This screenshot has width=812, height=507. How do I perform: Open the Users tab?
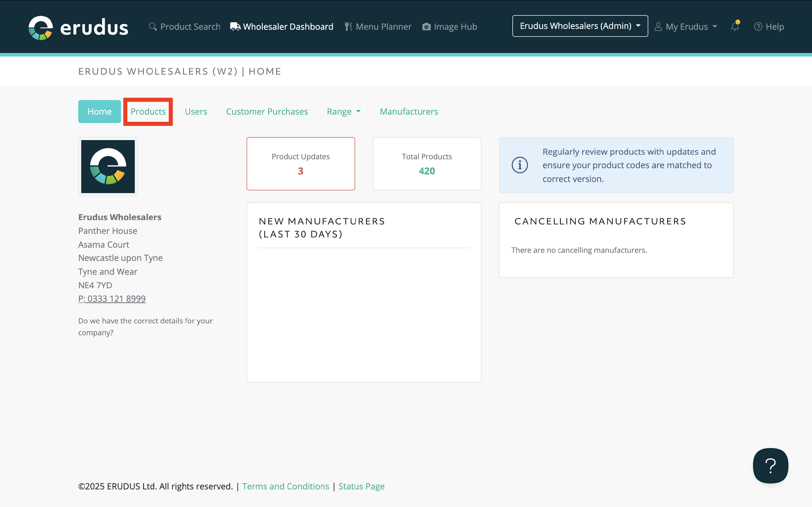(196, 112)
